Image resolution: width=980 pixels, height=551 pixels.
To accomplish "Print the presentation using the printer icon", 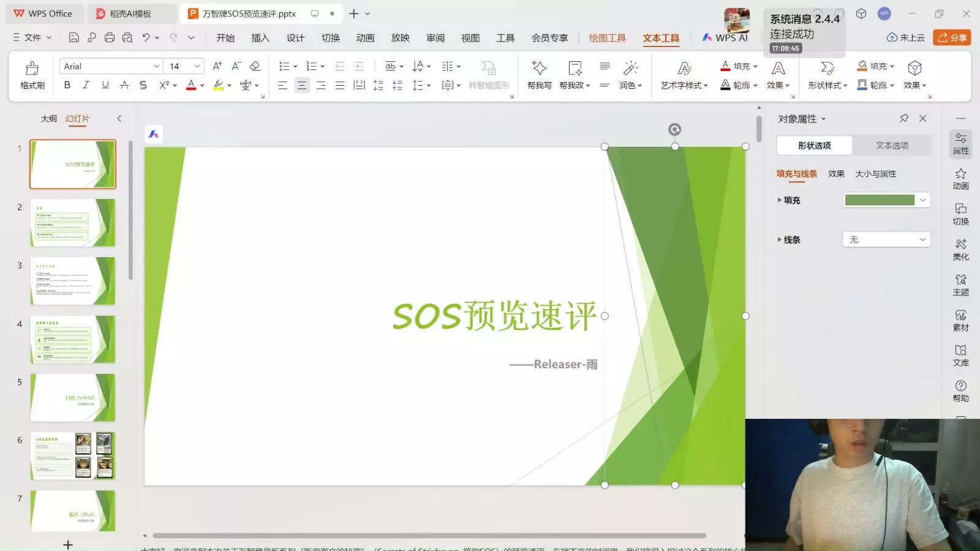I will (x=110, y=38).
